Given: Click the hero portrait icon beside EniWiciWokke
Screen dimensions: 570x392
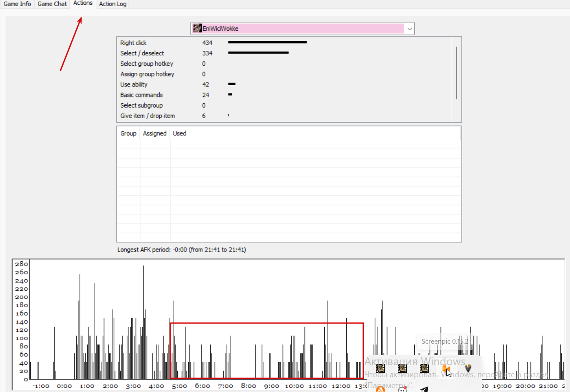Looking at the screenshot, I should click(197, 29).
